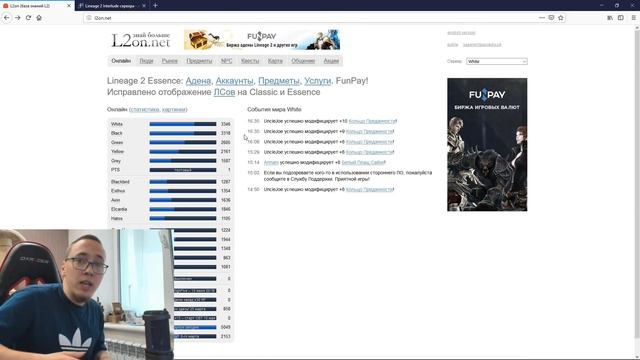
Task: Open player name link in the 15:14 event
Action: (271, 162)
